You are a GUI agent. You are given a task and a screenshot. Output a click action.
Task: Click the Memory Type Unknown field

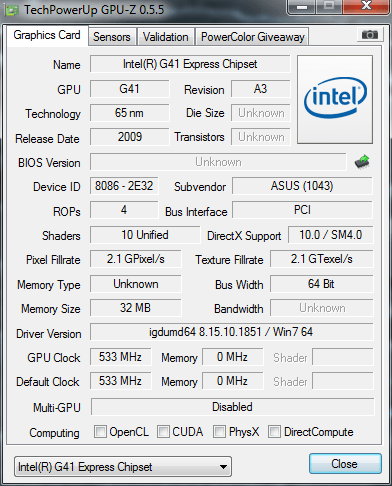[x=135, y=284]
